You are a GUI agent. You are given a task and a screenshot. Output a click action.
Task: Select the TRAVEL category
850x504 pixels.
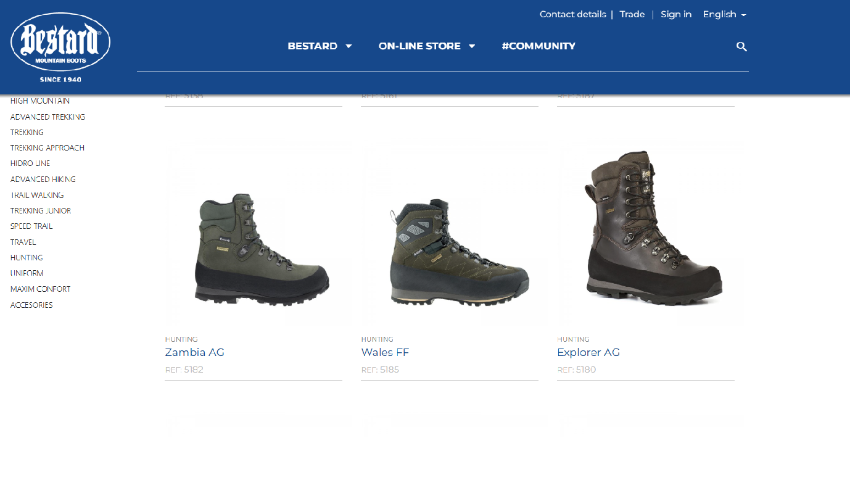pyautogui.click(x=23, y=242)
